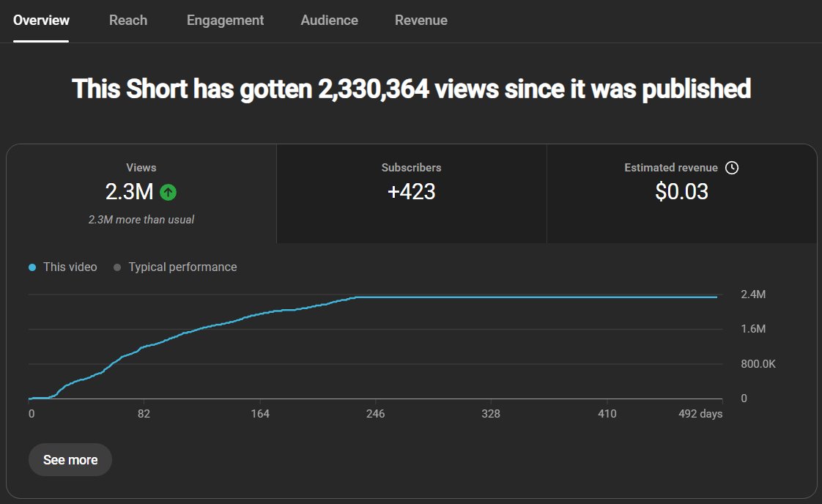Viewport: 822px width, 504px height.
Task: Open the Overview tab
Action: click(x=41, y=21)
